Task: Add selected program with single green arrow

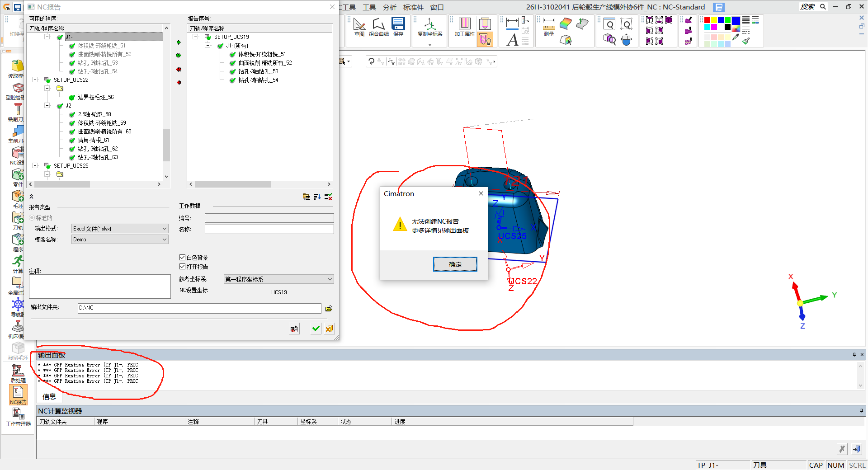Action: [179, 42]
